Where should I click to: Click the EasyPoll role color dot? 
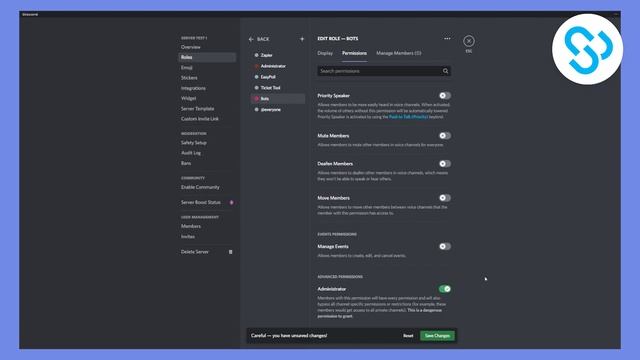pos(256,77)
